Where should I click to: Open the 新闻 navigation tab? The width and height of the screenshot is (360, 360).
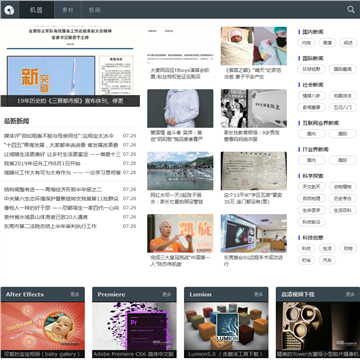pos(95,10)
